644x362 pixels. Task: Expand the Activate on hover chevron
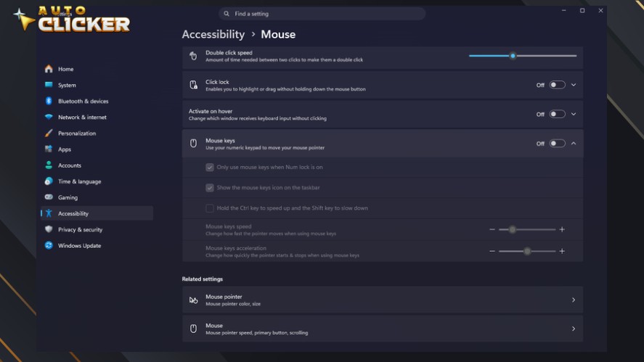[574, 114]
